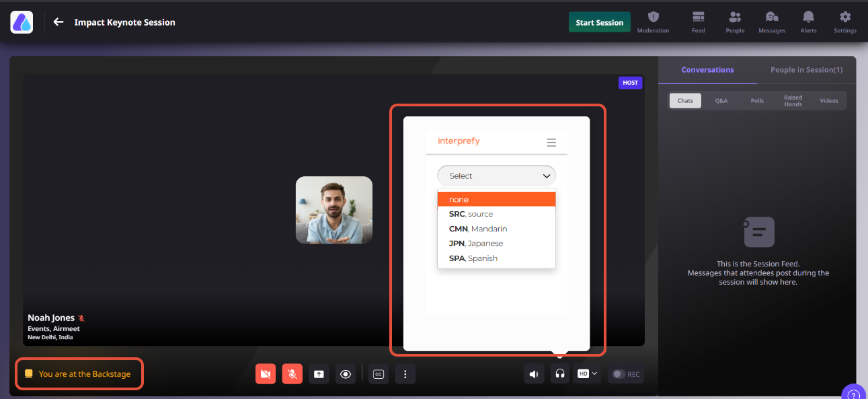Toggle the eye visibility icon
The width and height of the screenshot is (868, 399).
pos(346,374)
